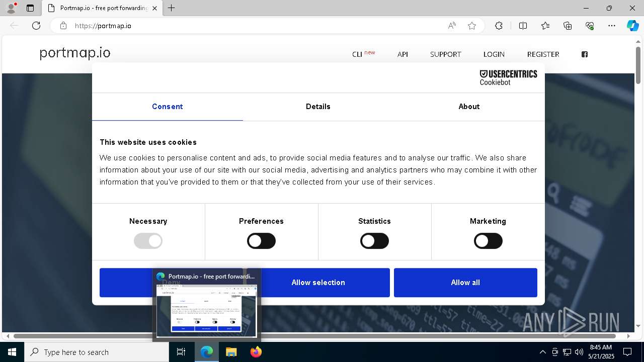Open the tab actions menu icon
Image resolution: width=644 pixels, height=362 pixels.
pyautogui.click(x=30, y=8)
